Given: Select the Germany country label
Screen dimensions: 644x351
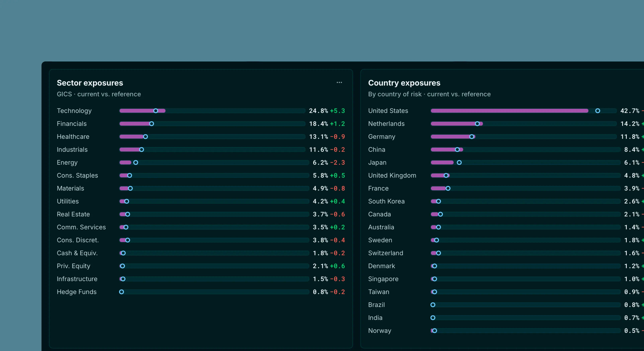Looking at the screenshot, I should [381, 137].
